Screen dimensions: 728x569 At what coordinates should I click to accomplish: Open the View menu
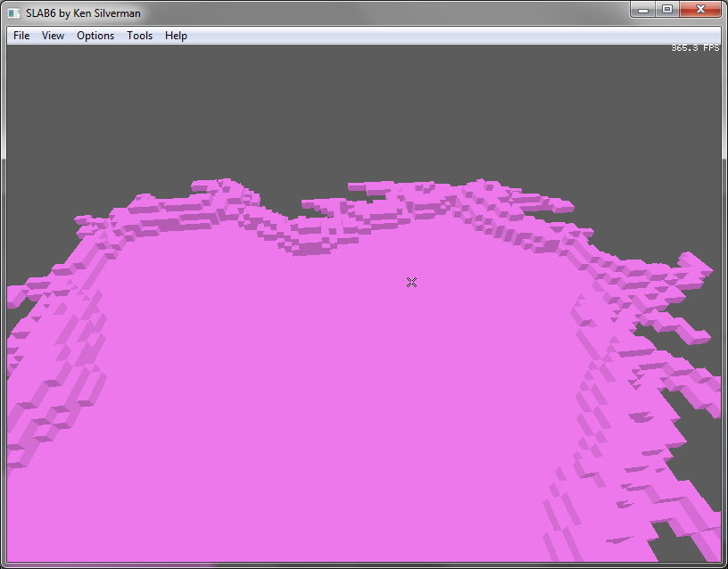pos(53,36)
